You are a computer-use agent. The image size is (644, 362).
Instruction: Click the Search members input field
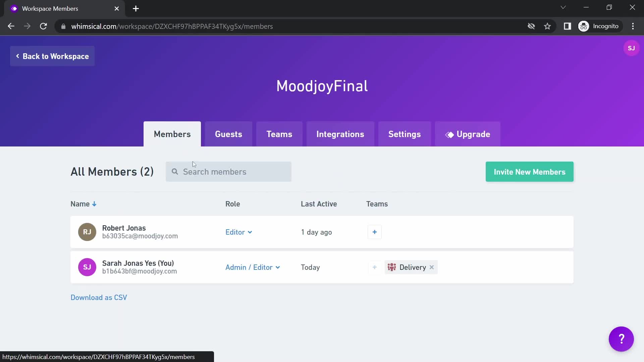229,172
